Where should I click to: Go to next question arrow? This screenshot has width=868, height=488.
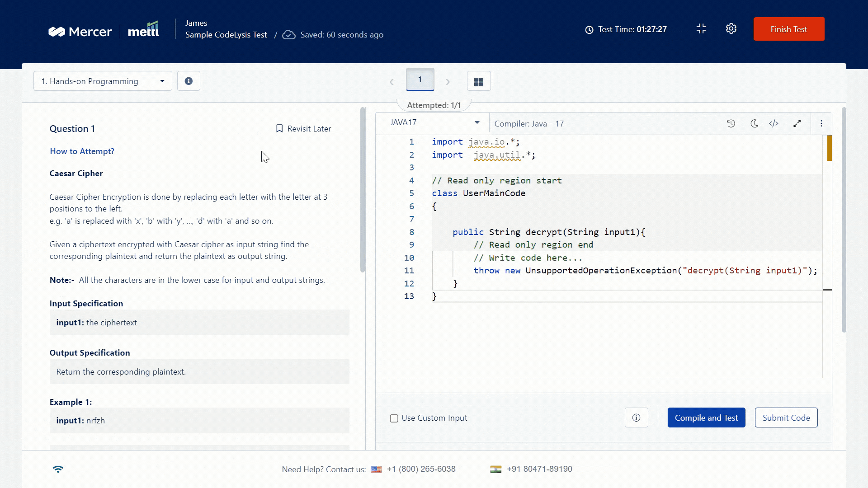click(x=448, y=82)
